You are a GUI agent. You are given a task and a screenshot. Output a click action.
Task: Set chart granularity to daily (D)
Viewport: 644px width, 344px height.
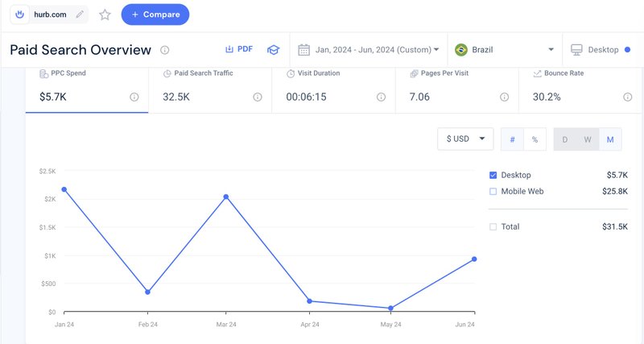click(x=565, y=139)
